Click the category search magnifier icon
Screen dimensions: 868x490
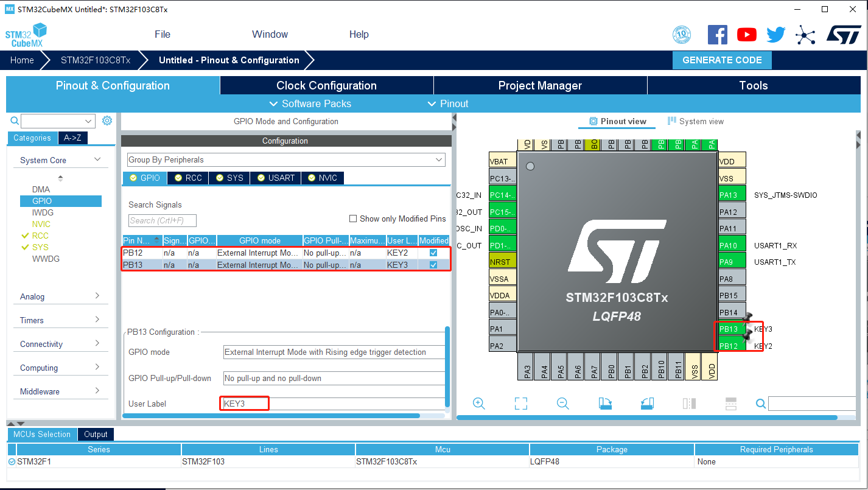pyautogui.click(x=15, y=121)
